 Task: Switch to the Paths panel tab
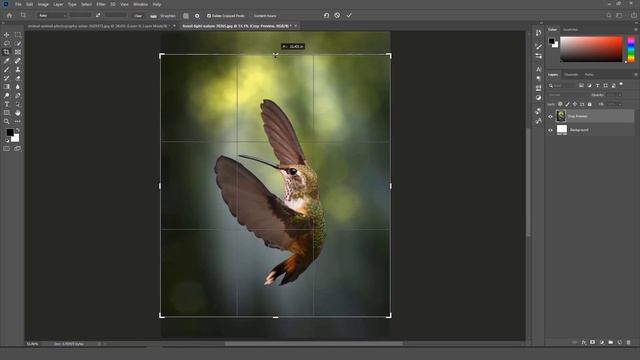[x=589, y=75]
